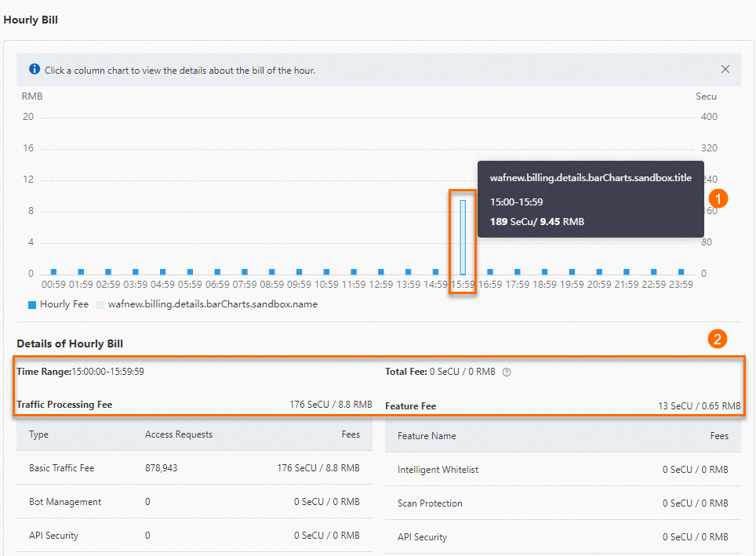This screenshot has width=756, height=556.
Task: Click the help icon beside Total Fee
Action: (x=507, y=372)
